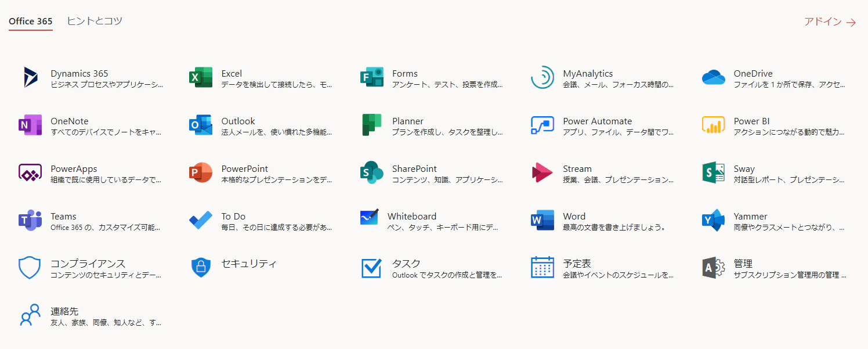Open the セキュリティ lock shield icon
Image resolution: width=868 pixels, height=349 pixels.
(x=201, y=268)
